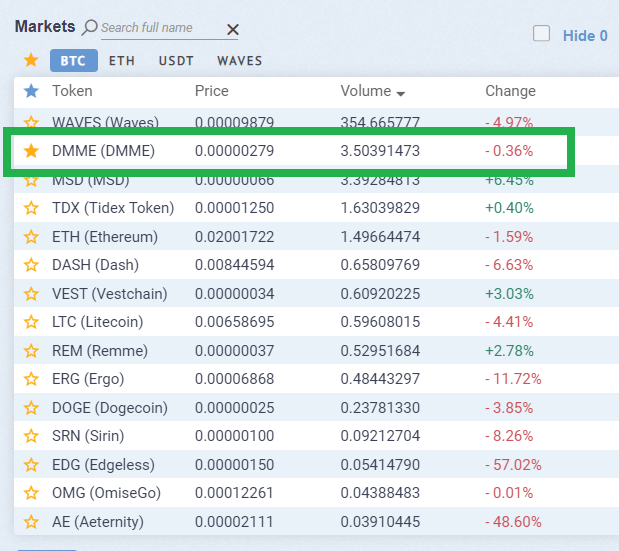Sort by Change column header

pos(510,91)
